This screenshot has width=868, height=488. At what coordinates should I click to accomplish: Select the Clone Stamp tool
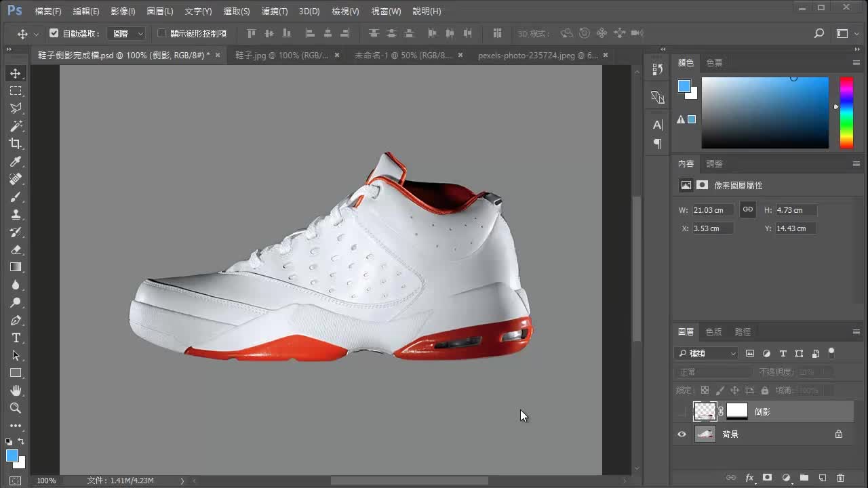pyautogui.click(x=16, y=214)
